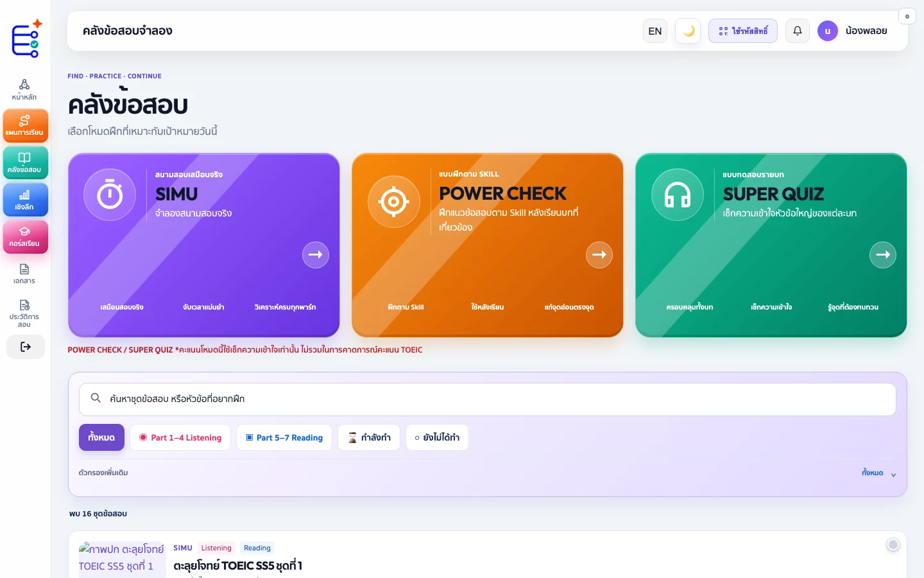Open คอร์สเรียน pink sidebar button

(26, 237)
